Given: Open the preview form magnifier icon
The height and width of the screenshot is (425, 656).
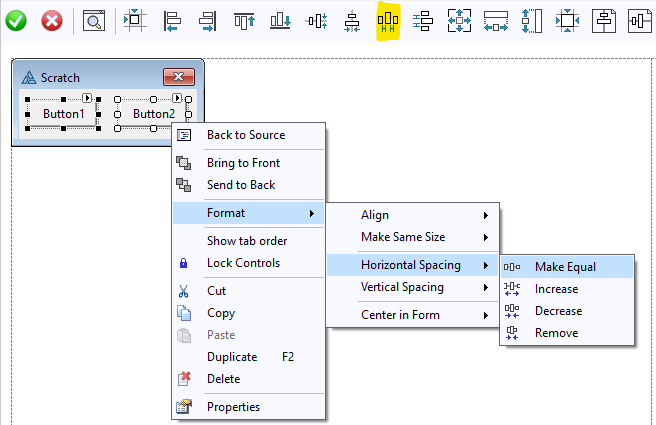Looking at the screenshot, I should click(93, 20).
